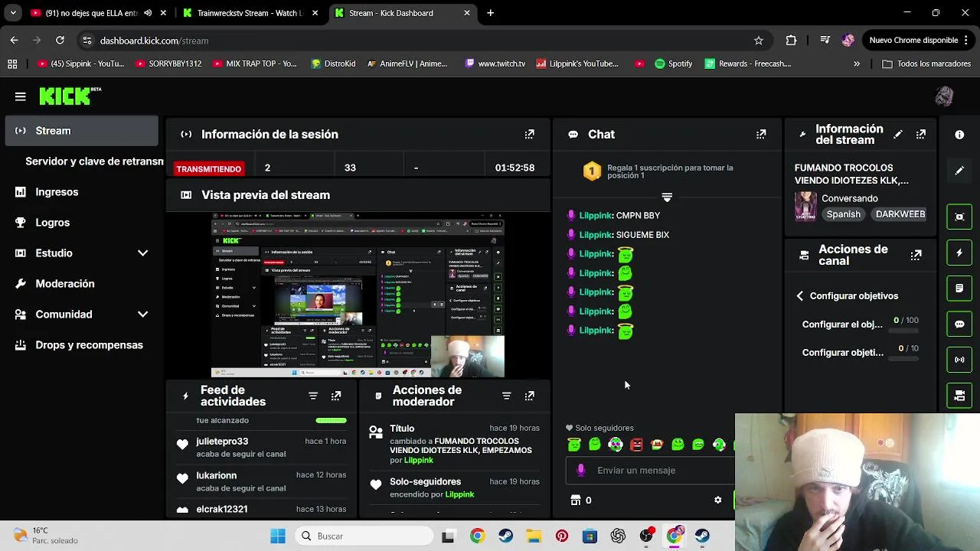Toggle the channel actions camera widget in the right rail

(959, 396)
